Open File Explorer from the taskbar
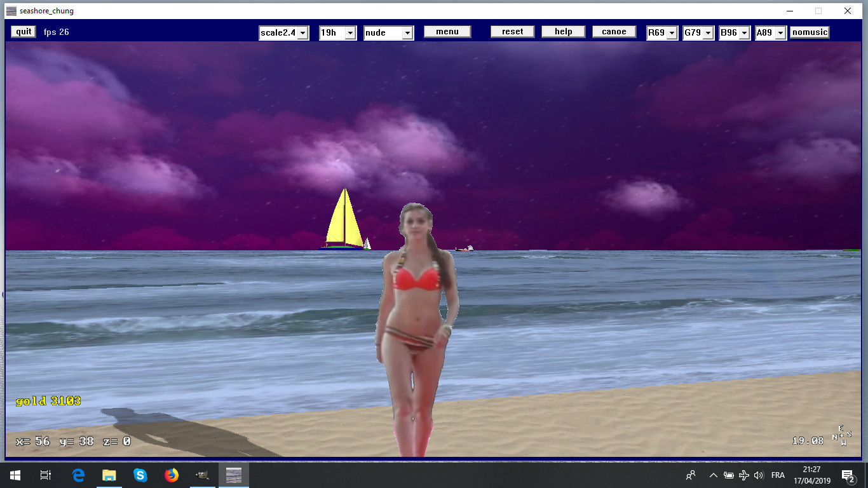 click(109, 475)
